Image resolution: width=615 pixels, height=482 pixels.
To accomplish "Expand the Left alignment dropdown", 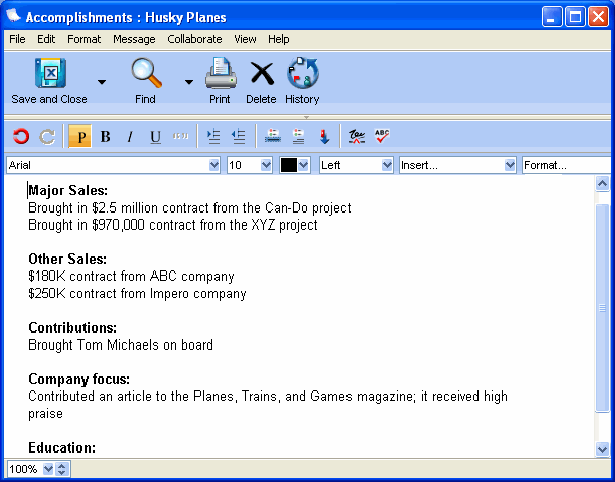I will tap(386, 165).
